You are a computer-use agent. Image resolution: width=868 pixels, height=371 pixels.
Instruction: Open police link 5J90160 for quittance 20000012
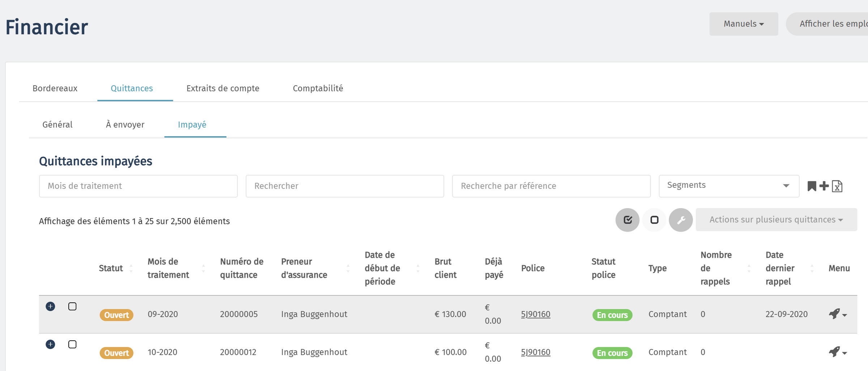click(536, 352)
